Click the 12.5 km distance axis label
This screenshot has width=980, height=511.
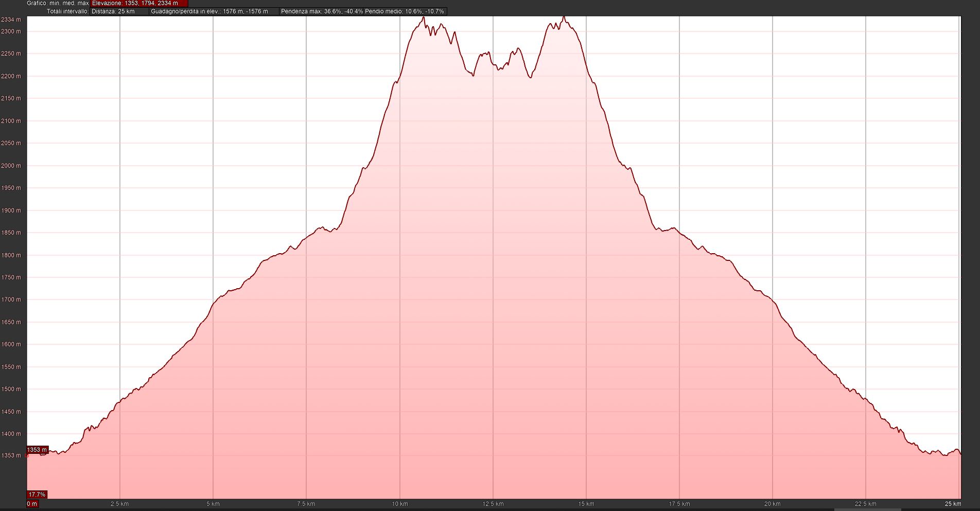click(x=493, y=504)
